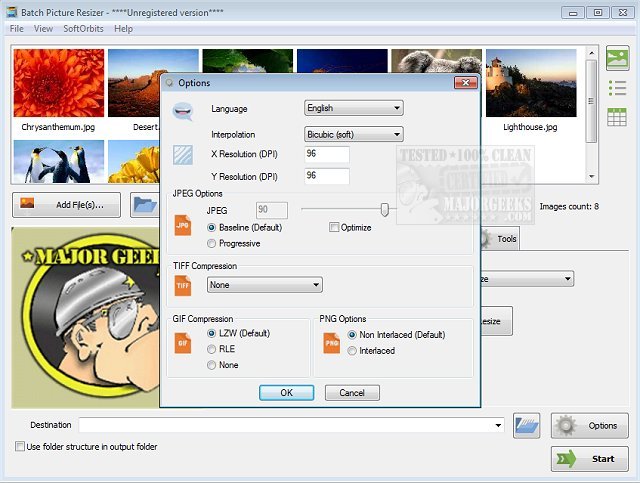The height and width of the screenshot is (483, 640).
Task: Click the Start button
Action: pyautogui.click(x=589, y=459)
